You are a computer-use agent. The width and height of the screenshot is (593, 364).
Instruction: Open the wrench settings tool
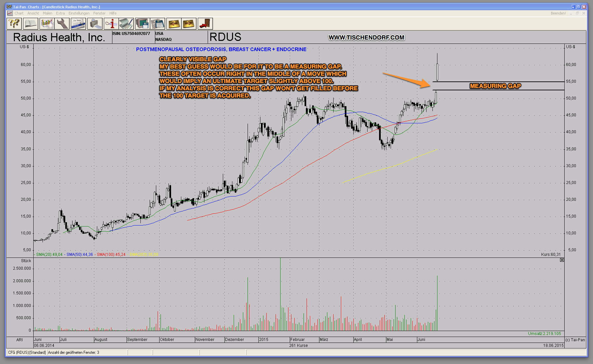[x=62, y=24]
